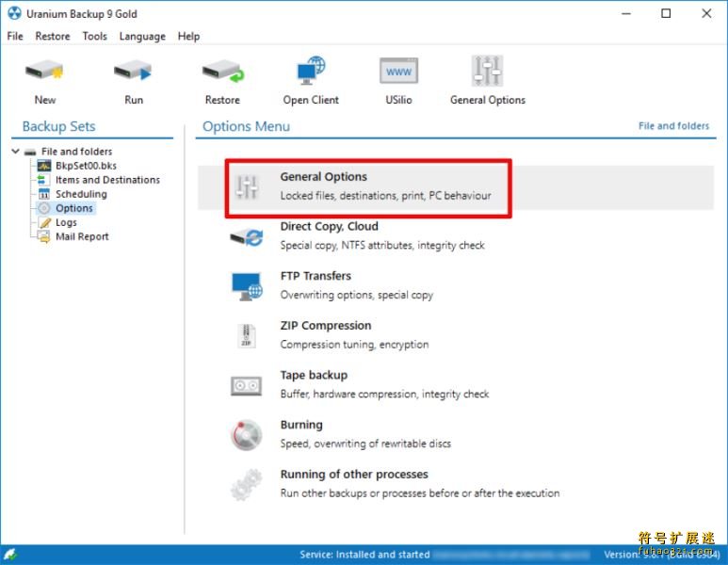Click the Direct Copy, Cloud drive icon
Viewport: 728px width, 565px height.
point(247,237)
